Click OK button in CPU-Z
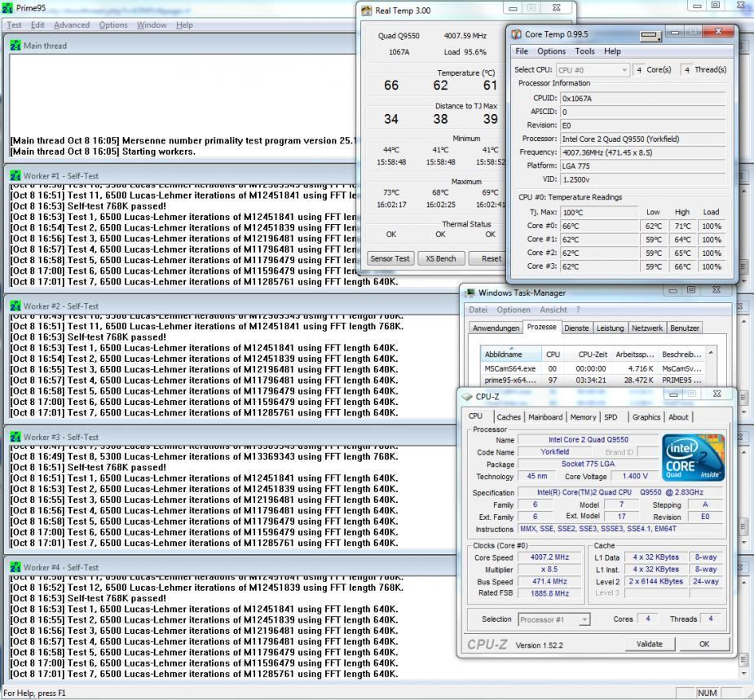The height and width of the screenshot is (700, 754). click(x=704, y=644)
